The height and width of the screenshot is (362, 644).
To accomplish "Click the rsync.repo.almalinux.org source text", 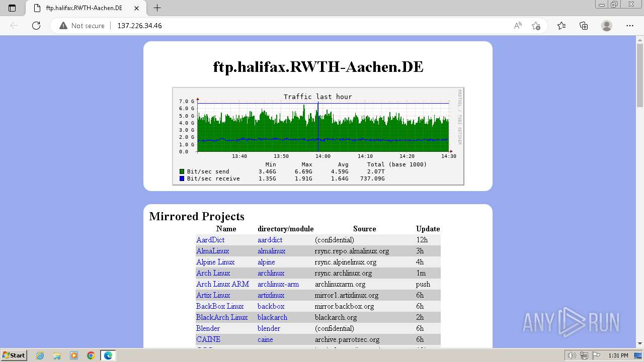I will point(352,251).
